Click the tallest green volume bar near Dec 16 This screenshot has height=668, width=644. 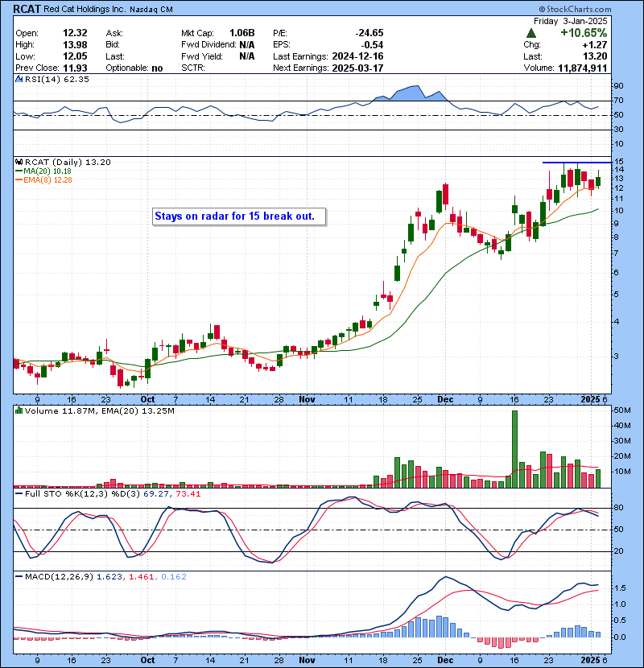coord(514,448)
